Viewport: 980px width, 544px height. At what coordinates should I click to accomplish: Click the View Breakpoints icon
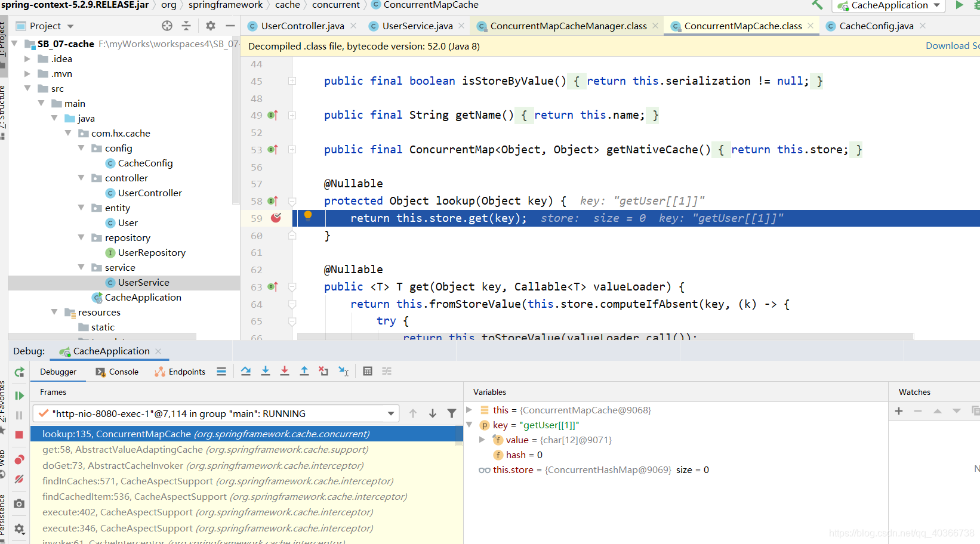point(19,460)
